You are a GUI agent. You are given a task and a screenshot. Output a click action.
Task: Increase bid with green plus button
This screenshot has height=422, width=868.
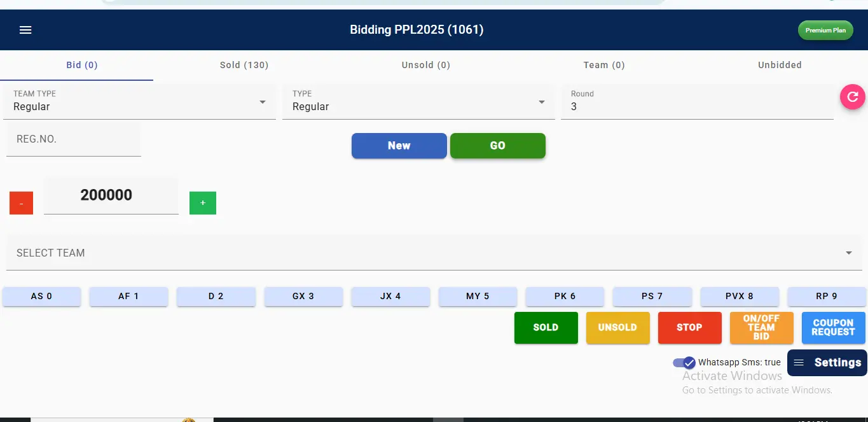[203, 203]
